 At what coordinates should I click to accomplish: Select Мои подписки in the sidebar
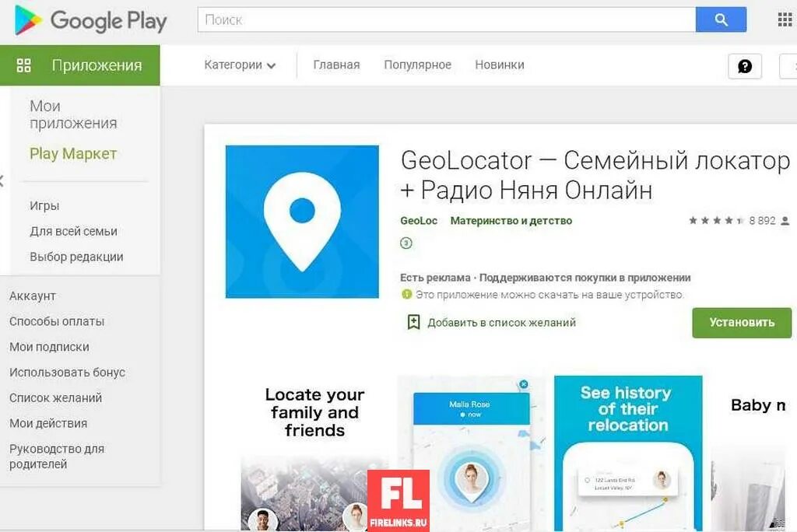pyautogui.click(x=49, y=347)
